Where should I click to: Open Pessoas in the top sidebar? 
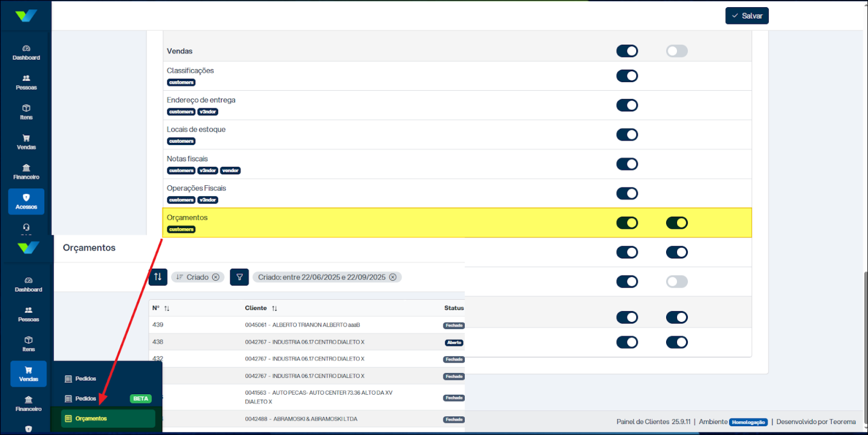[x=26, y=83]
